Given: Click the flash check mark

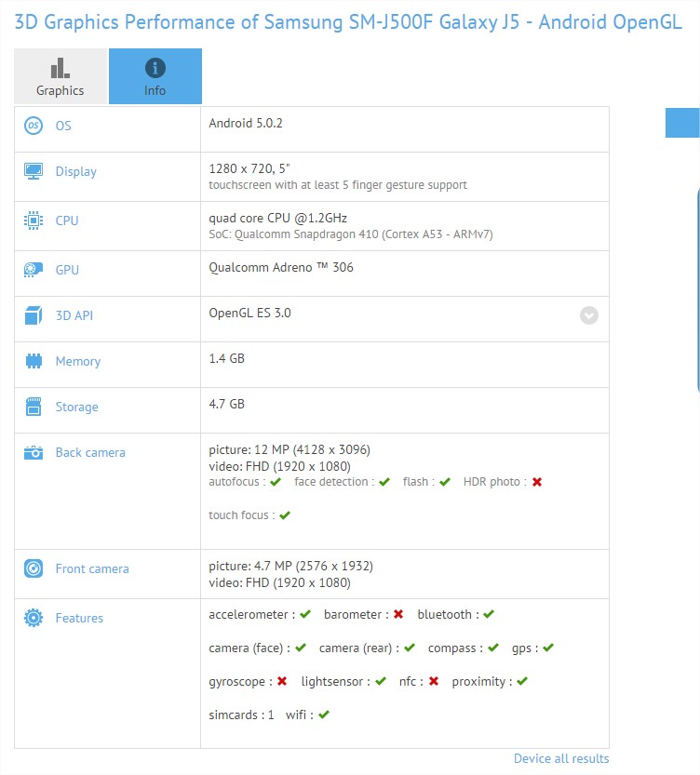Looking at the screenshot, I should [x=445, y=482].
